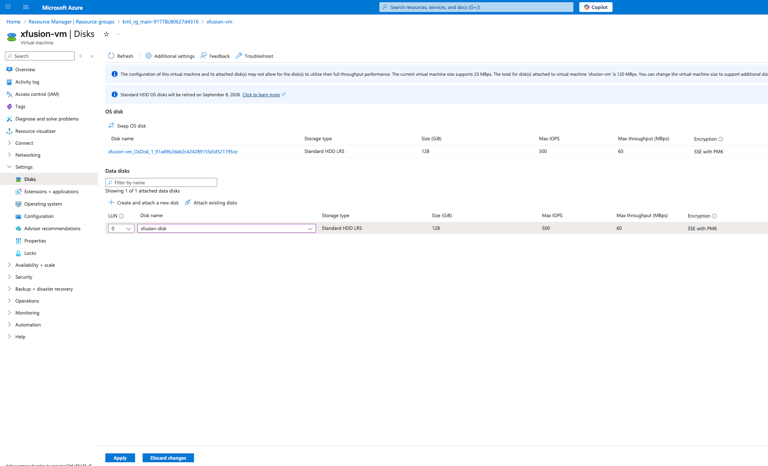This screenshot has width=768, height=466.
Task: Open Additional settings
Action: [170, 56]
